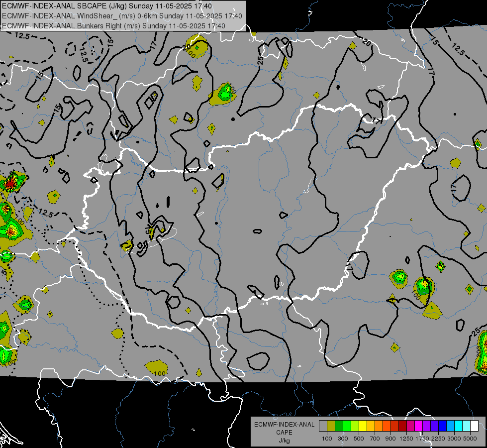Click the legend title ECMWF-INDEX-ANAL

(284, 425)
